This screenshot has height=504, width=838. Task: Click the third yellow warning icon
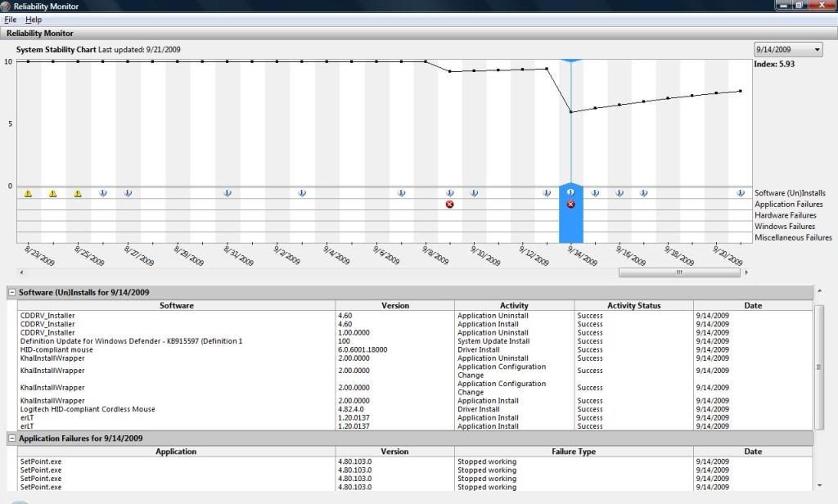78,194
